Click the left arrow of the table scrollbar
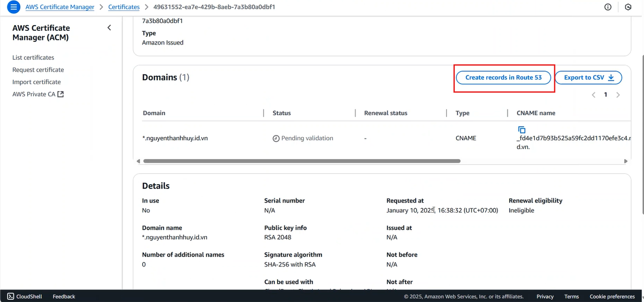The width and height of the screenshot is (644, 302). 138,161
